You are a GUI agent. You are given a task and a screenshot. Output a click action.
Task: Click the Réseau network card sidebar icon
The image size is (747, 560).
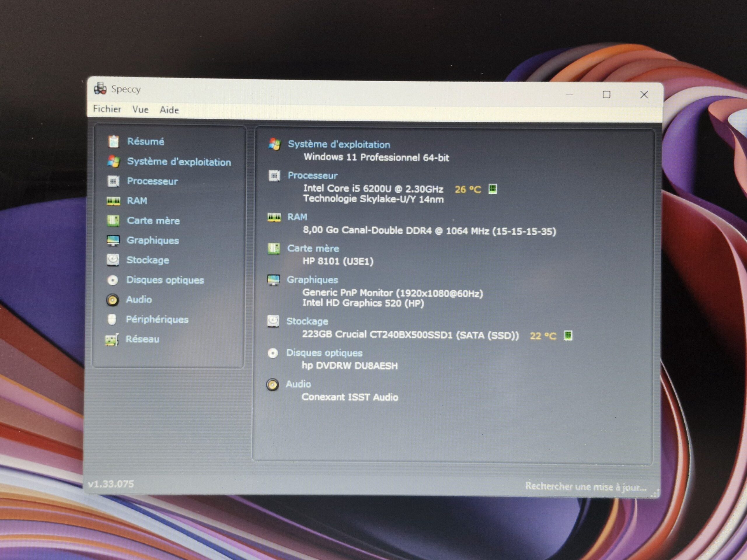click(x=112, y=339)
